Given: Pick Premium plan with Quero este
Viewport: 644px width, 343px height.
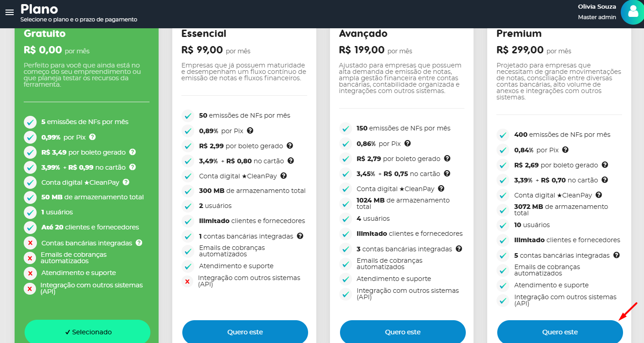Looking at the screenshot, I should (560, 332).
